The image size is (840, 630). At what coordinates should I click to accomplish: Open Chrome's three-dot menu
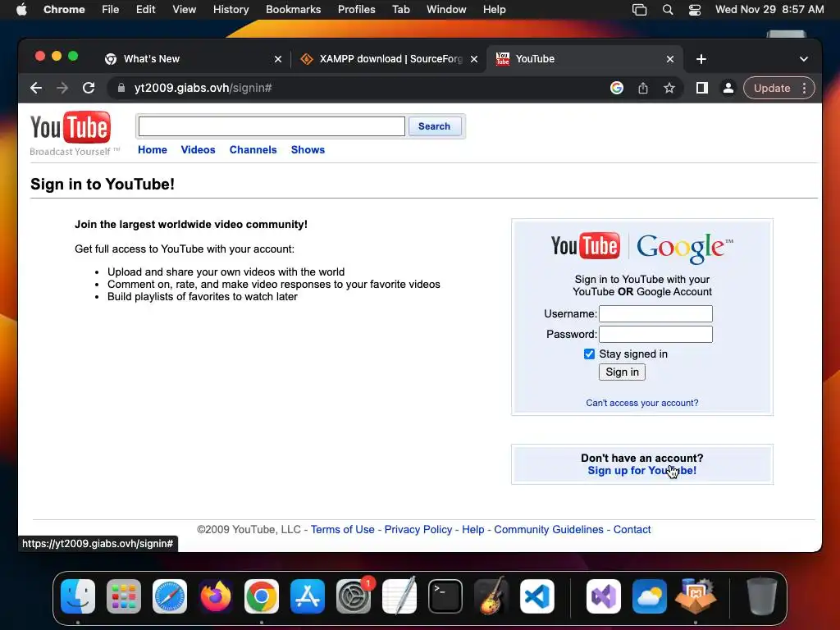point(804,88)
